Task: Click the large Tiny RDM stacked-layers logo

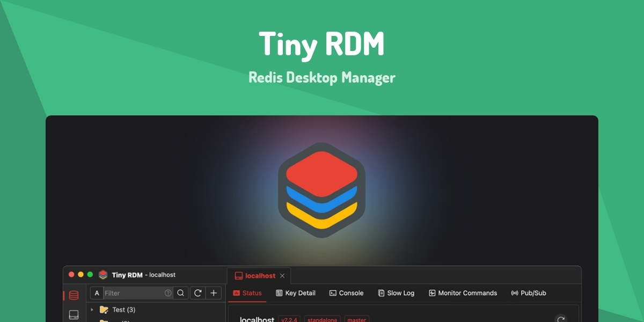Action: [x=322, y=190]
